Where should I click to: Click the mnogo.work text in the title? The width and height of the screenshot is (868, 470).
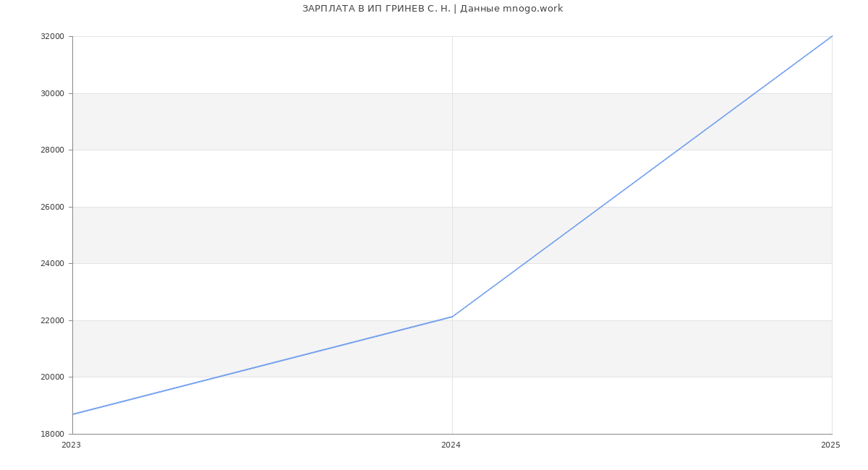click(x=532, y=9)
